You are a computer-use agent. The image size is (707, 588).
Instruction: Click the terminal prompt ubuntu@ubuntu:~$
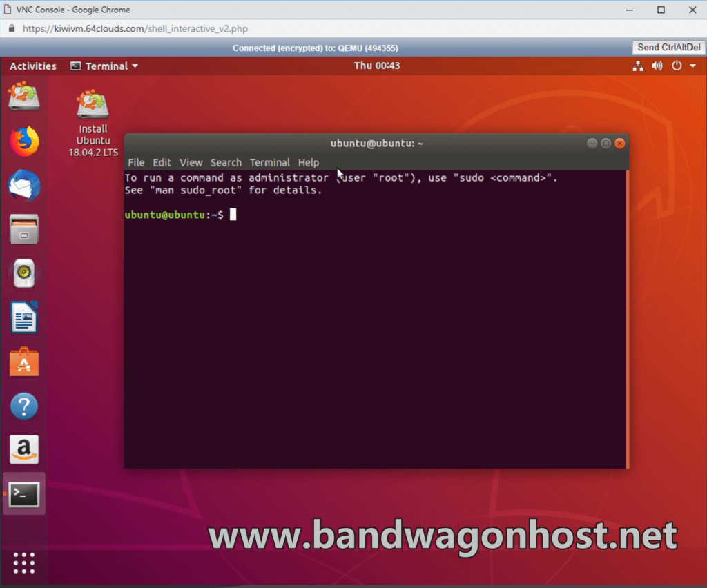173,215
